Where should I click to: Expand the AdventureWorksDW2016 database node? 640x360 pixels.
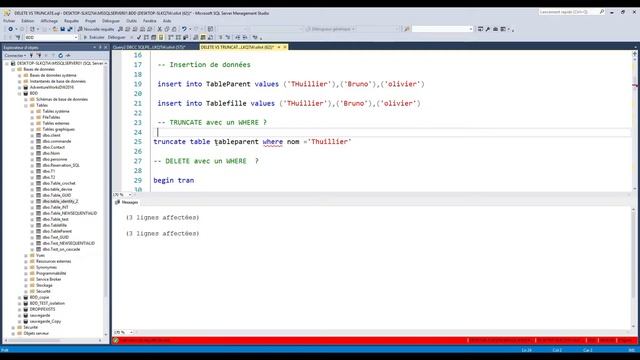[20, 87]
